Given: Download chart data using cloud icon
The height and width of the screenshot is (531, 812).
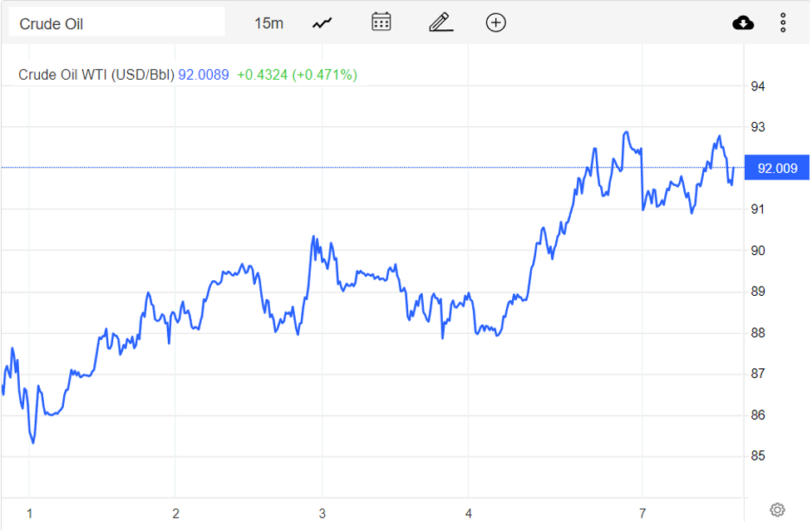Looking at the screenshot, I should click(x=743, y=22).
